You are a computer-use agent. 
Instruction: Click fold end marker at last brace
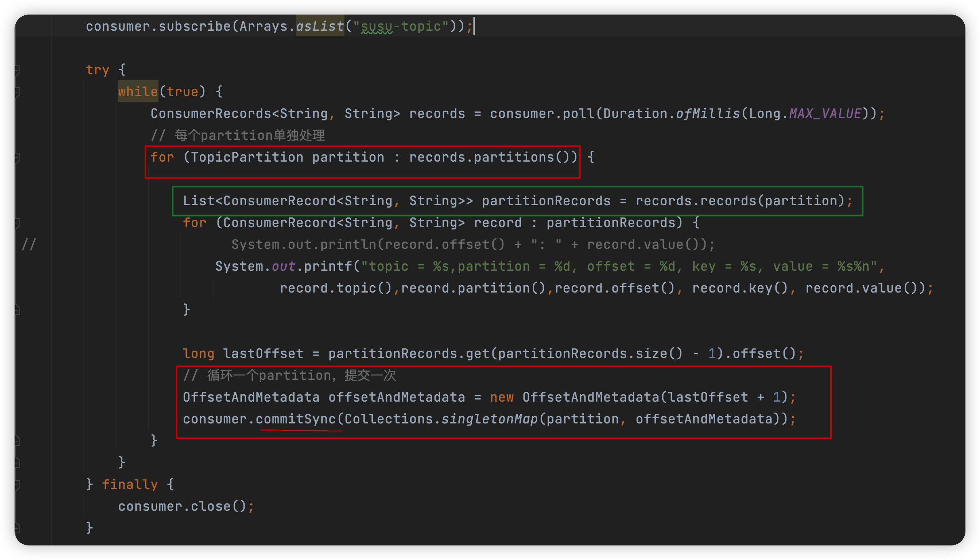17,528
